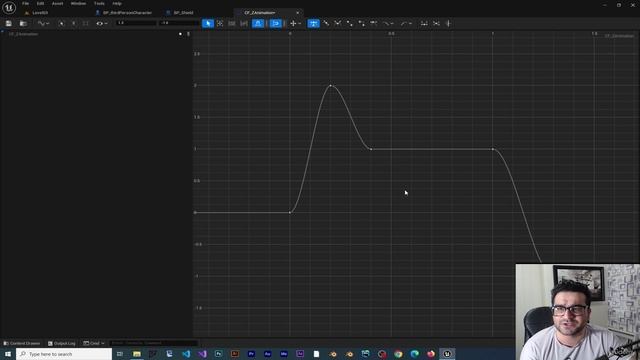
Task: Open the view options eye dropdown
Action: tap(102, 24)
